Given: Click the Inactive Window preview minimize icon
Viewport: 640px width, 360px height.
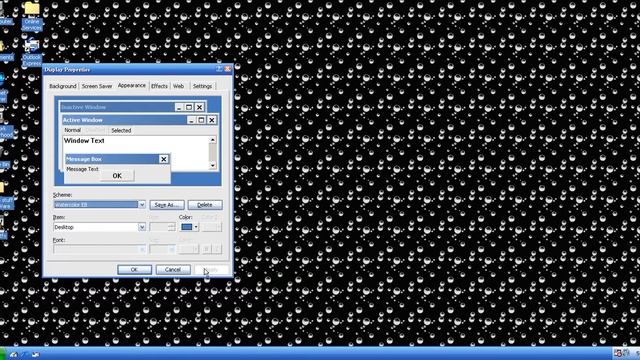Looking at the screenshot, I should point(179,107).
